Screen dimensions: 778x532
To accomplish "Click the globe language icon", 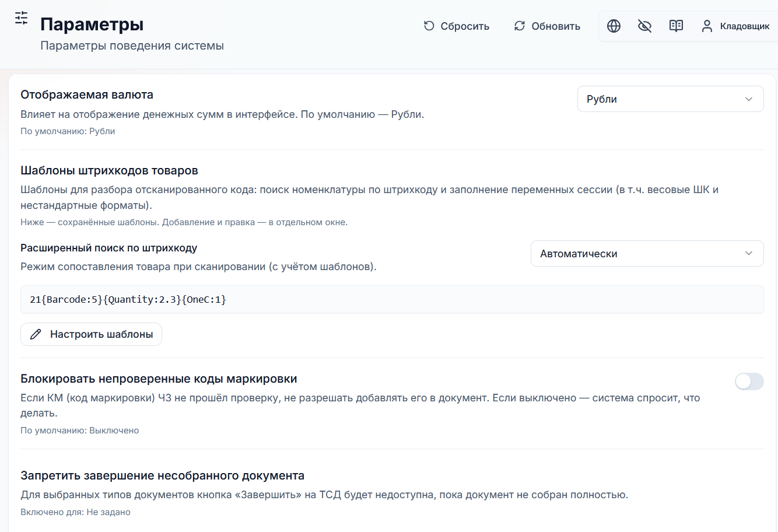I will (x=614, y=26).
